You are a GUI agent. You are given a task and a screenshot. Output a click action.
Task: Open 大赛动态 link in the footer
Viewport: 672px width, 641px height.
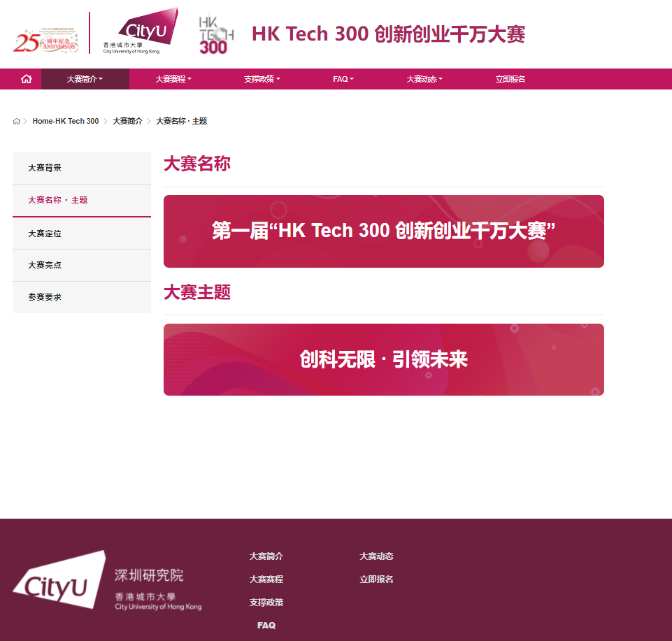376,556
